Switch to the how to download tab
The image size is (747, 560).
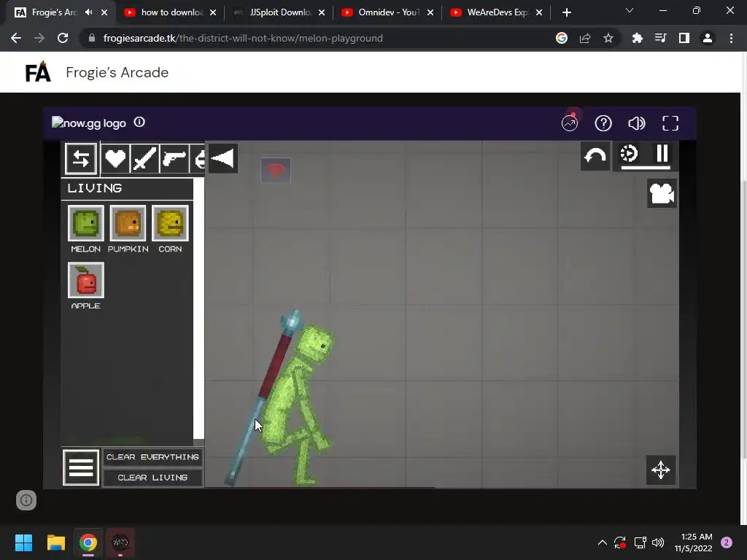pyautogui.click(x=165, y=12)
